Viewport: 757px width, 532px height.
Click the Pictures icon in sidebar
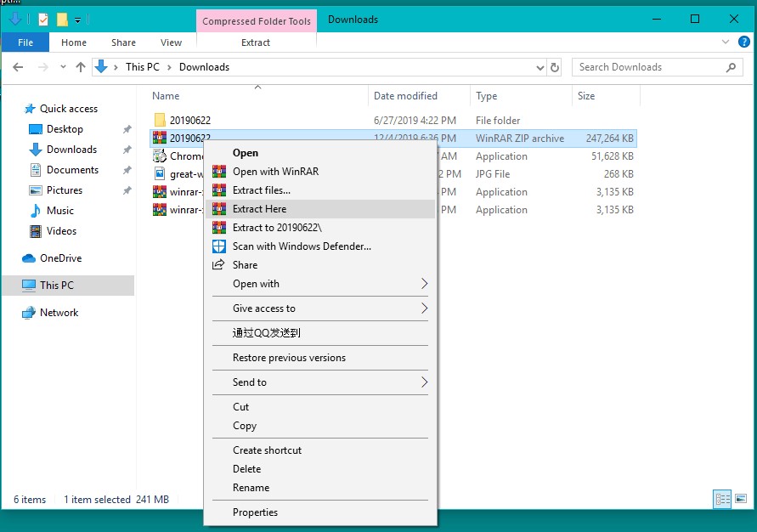35,190
